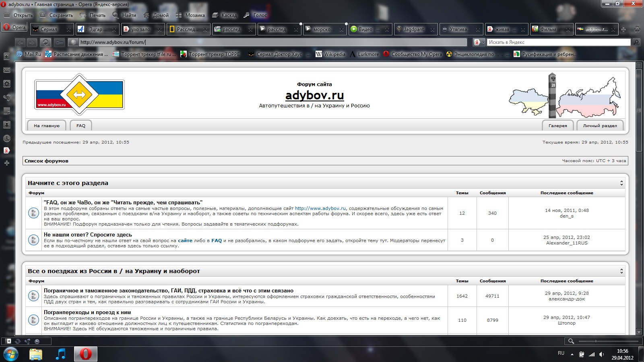The height and width of the screenshot is (362, 644).
Task: Open the Opera main menu
Action: click(14, 28)
